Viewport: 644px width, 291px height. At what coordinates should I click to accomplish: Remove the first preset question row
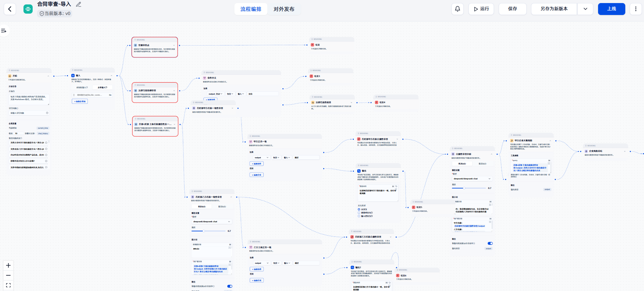pos(46,143)
